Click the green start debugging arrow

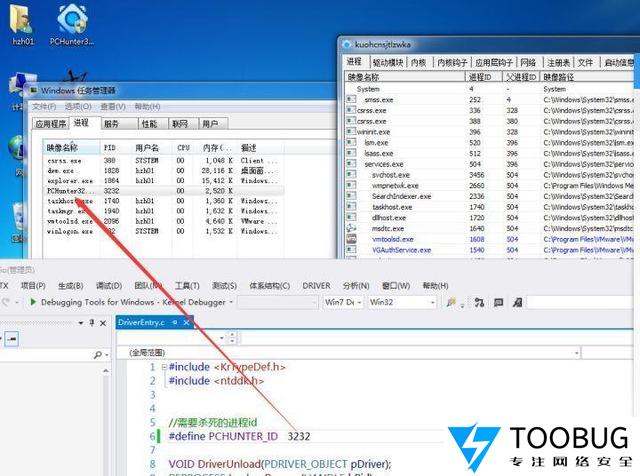click(33, 302)
